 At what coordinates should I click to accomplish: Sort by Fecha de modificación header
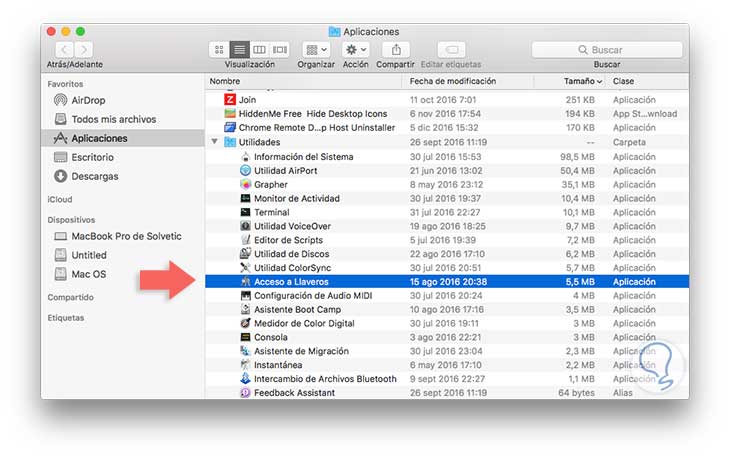453,81
